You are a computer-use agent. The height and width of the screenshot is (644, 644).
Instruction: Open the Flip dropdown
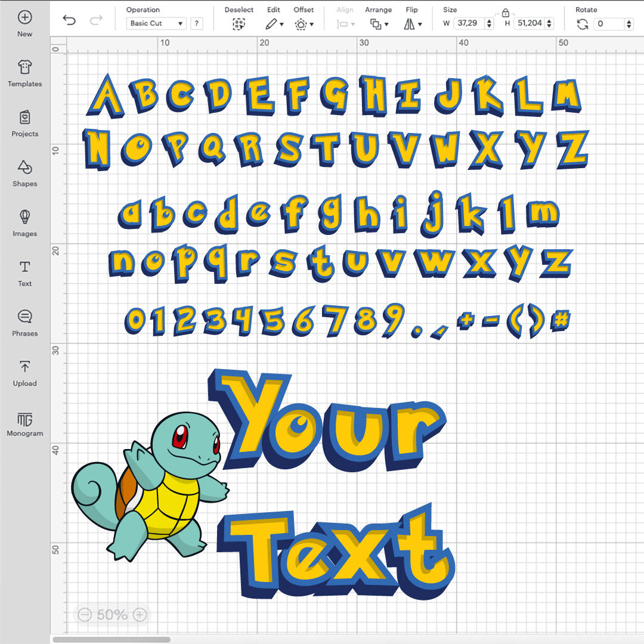[413, 23]
